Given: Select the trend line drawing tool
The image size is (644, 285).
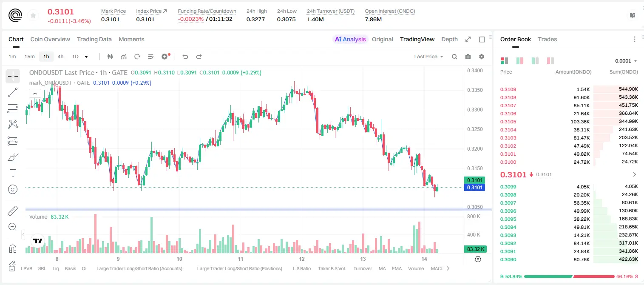Looking at the screenshot, I should pos(13,92).
